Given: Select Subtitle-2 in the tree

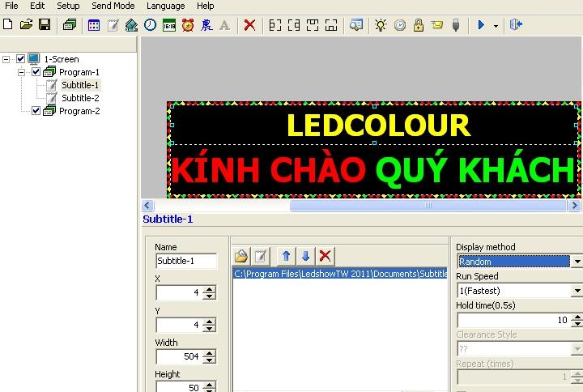Looking at the screenshot, I should pos(80,98).
